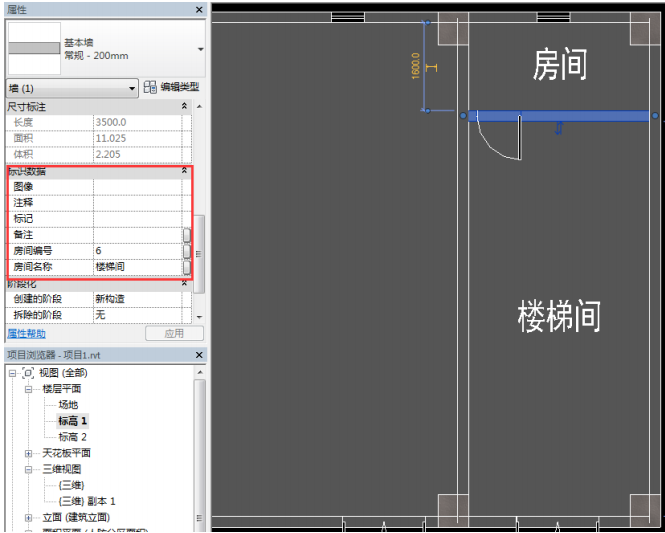Open the 场地 floor plan view
Screen dimensions: 665x533
(x=68, y=405)
